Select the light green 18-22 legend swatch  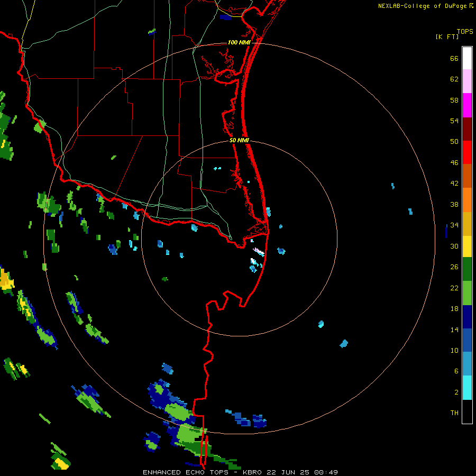pos(467,293)
